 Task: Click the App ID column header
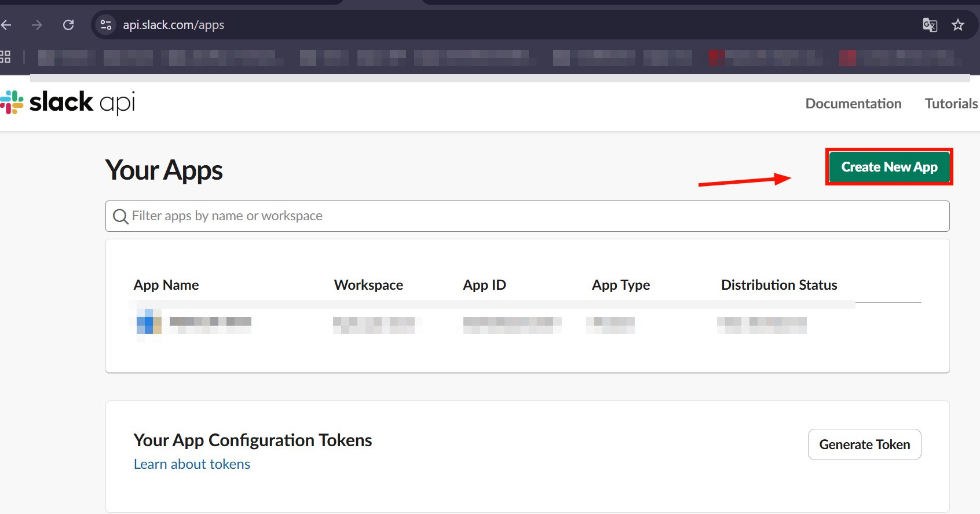click(484, 285)
